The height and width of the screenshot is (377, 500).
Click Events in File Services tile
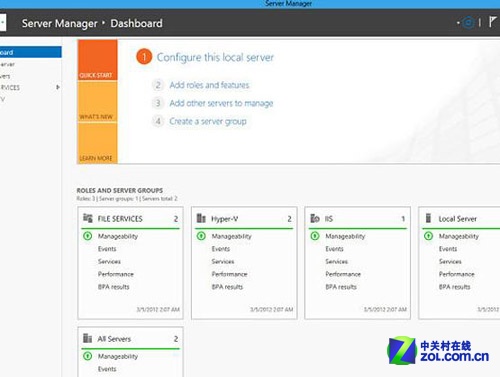coord(107,249)
